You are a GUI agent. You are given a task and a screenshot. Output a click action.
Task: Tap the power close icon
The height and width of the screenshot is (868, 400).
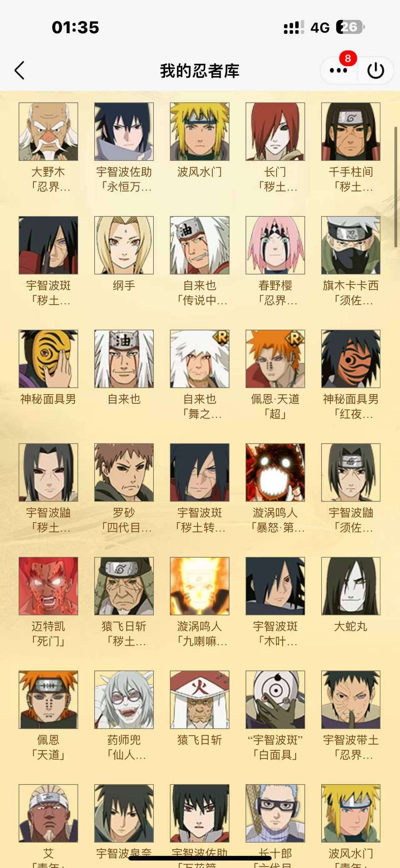(376, 70)
